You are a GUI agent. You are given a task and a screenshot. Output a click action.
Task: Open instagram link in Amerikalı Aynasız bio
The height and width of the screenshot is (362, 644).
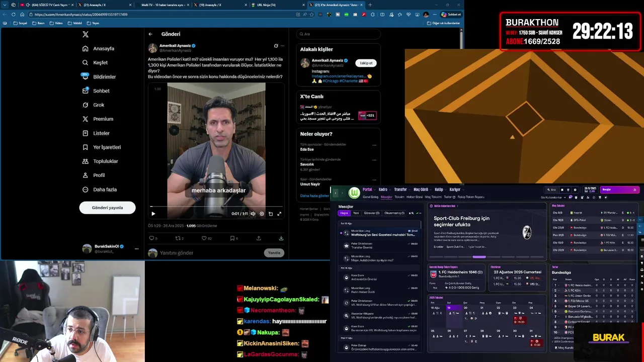[x=338, y=76]
